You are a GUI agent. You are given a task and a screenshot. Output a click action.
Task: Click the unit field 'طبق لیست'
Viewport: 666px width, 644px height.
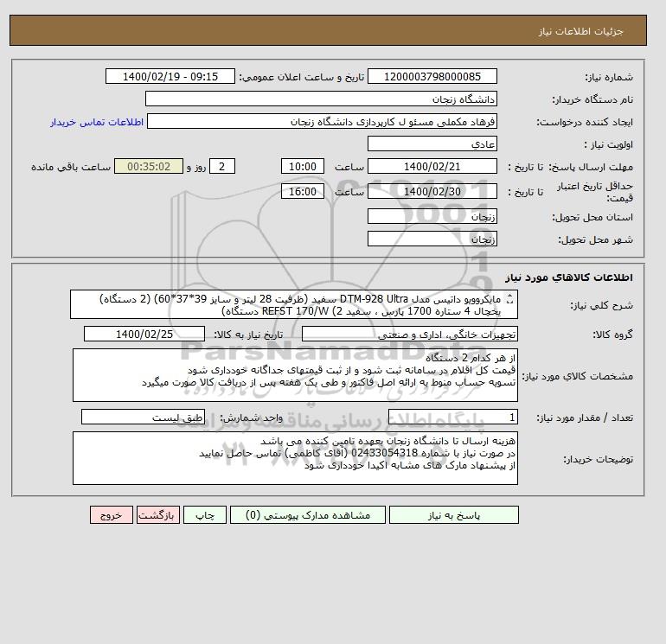(143, 417)
